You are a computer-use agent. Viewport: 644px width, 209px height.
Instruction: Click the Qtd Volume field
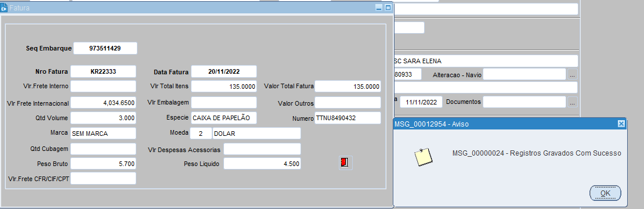[103, 118]
